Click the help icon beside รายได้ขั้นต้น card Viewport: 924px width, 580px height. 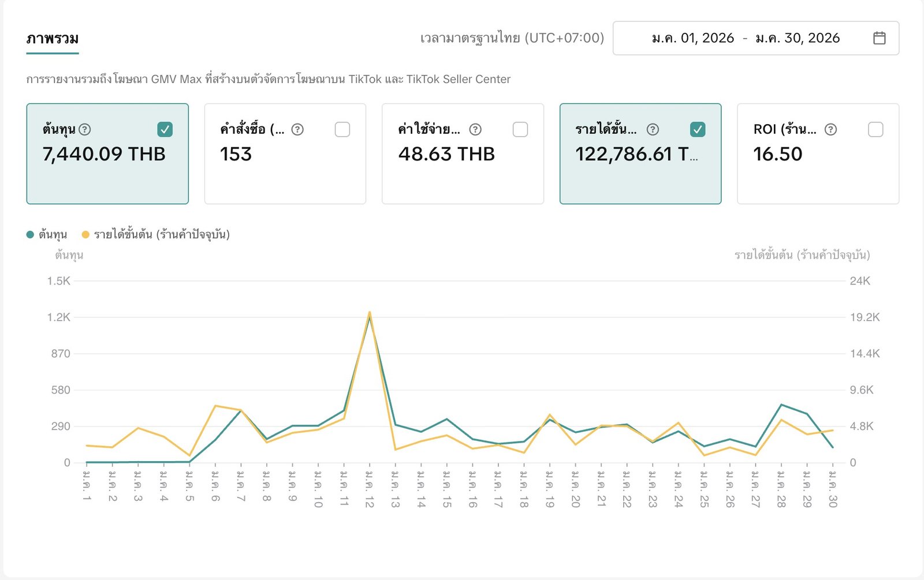[653, 129]
